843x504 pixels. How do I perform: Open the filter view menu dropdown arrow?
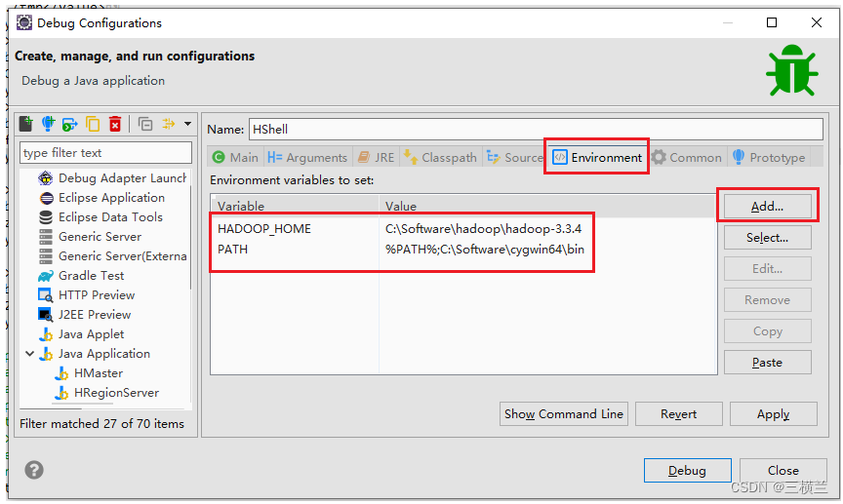point(187,124)
